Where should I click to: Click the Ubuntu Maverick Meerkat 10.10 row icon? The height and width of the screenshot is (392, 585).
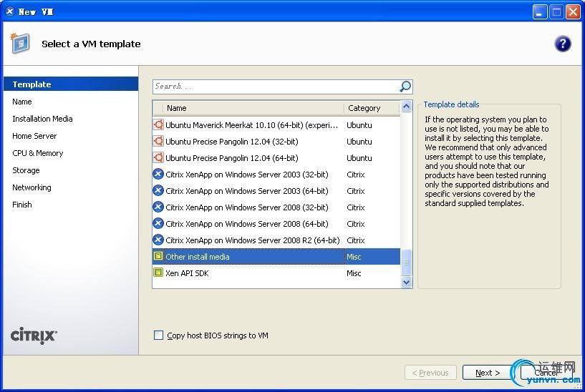(x=158, y=124)
